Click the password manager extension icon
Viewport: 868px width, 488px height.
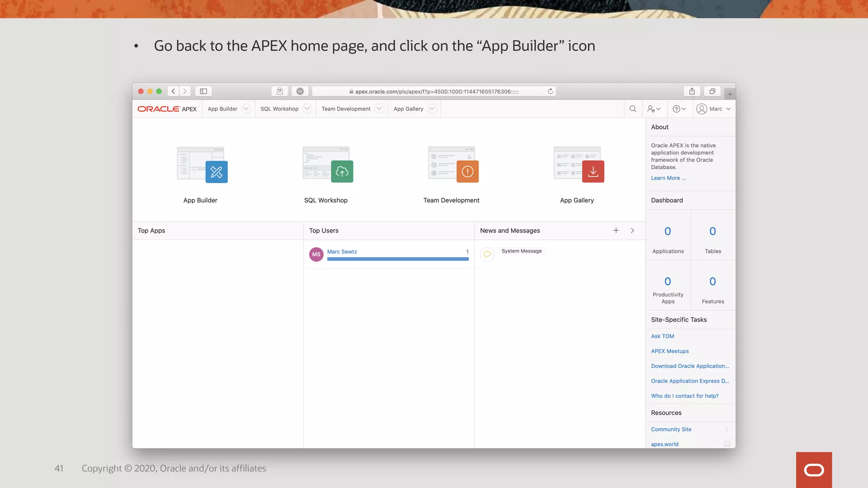(x=300, y=91)
